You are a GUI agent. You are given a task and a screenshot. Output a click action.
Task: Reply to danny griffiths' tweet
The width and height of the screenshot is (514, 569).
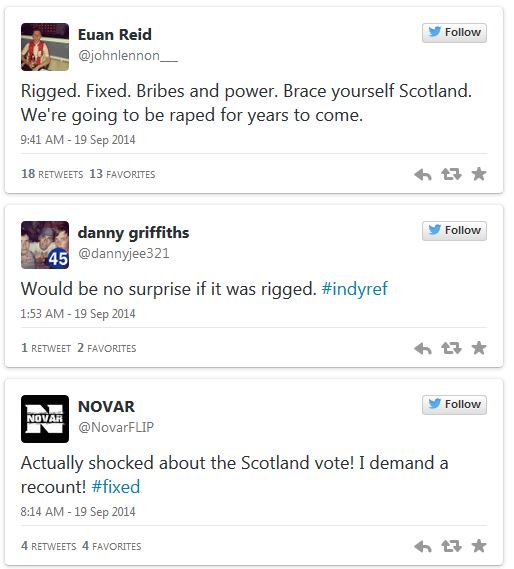point(423,348)
